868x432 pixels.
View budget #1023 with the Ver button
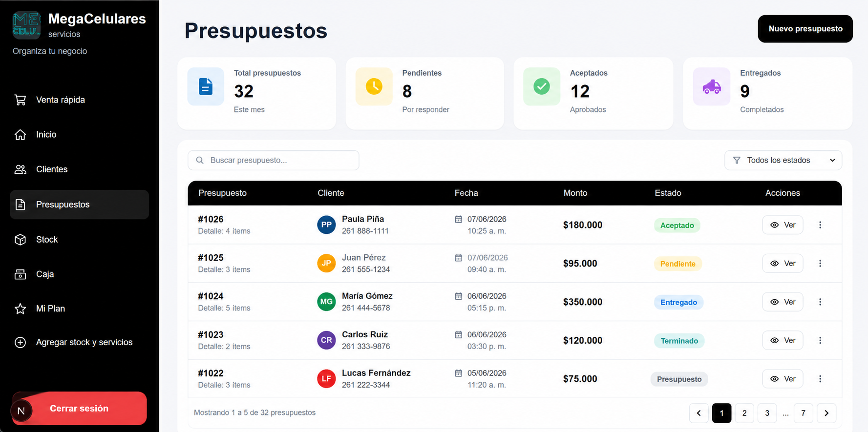(x=783, y=340)
